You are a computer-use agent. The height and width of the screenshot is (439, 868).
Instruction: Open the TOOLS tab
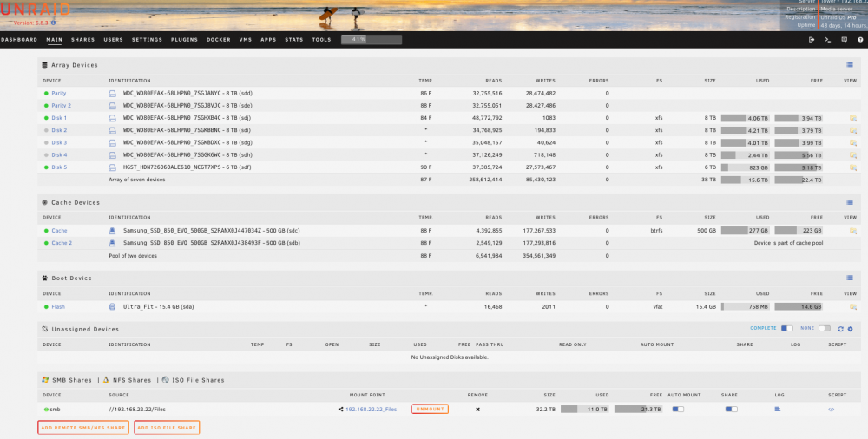pos(322,40)
